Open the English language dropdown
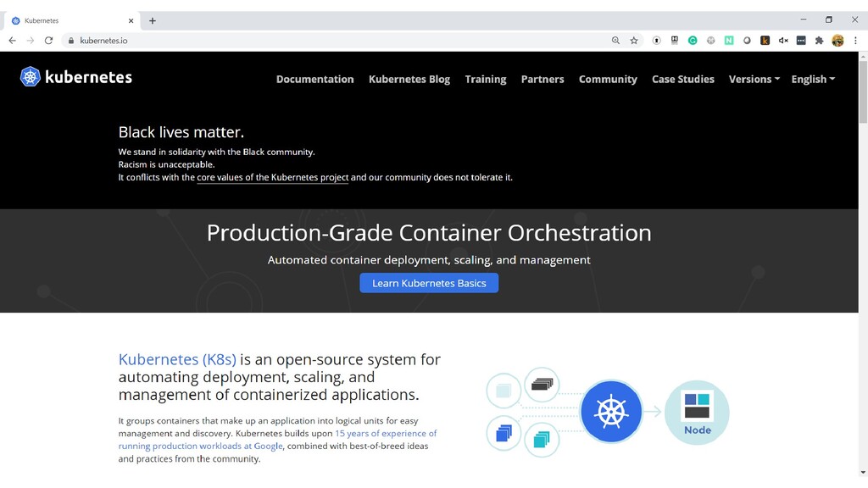868x488 pixels. click(x=813, y=79)
